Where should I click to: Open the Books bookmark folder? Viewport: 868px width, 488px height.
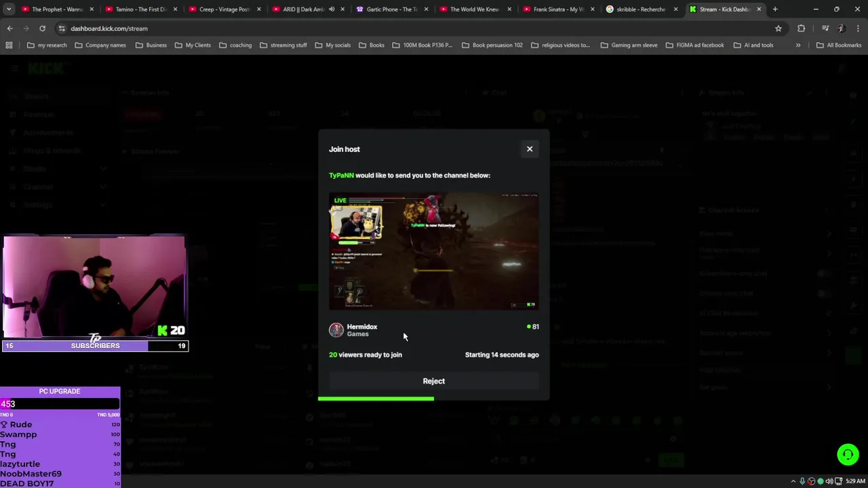(372, 45)
